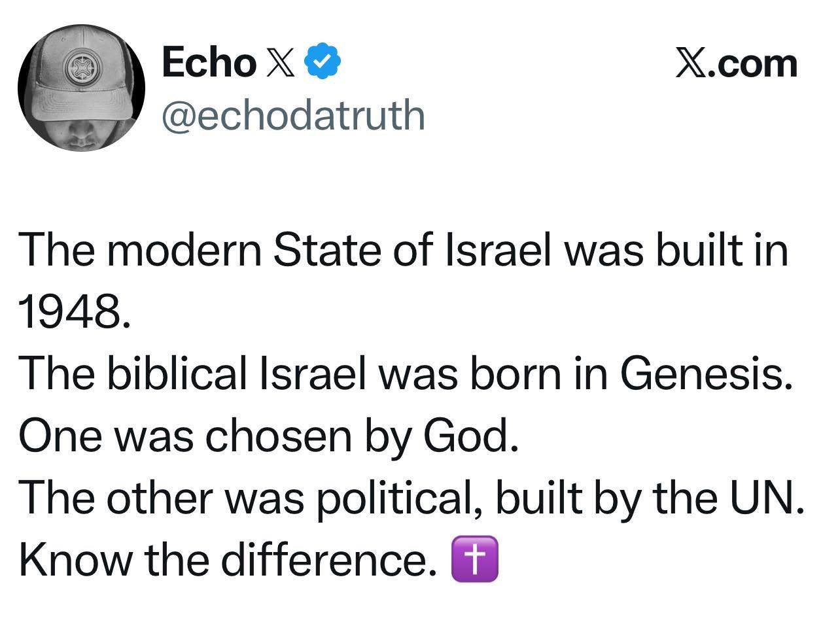Click the line 'One was chosen by God.'
The width and height of the screenshot is (840, 641).
tap(269, 436)
